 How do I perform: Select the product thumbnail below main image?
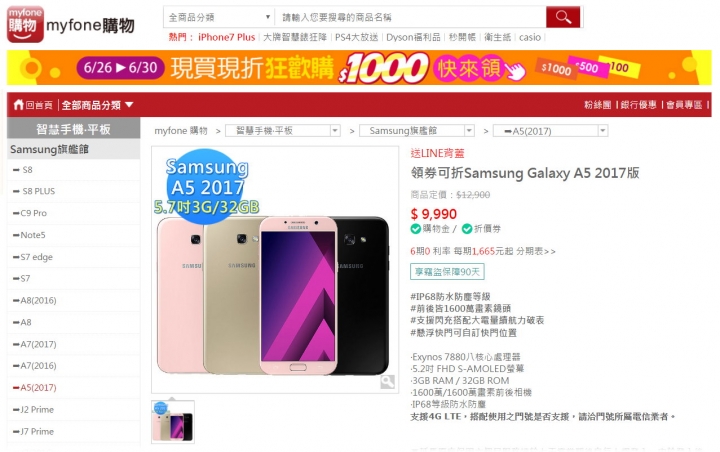173,421
